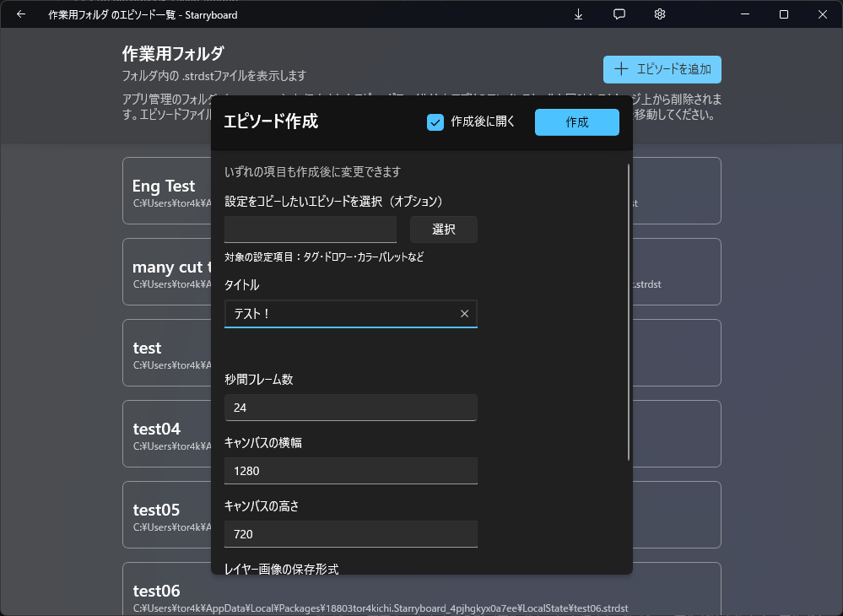Clear the title field with X icon

click(464, 314)
